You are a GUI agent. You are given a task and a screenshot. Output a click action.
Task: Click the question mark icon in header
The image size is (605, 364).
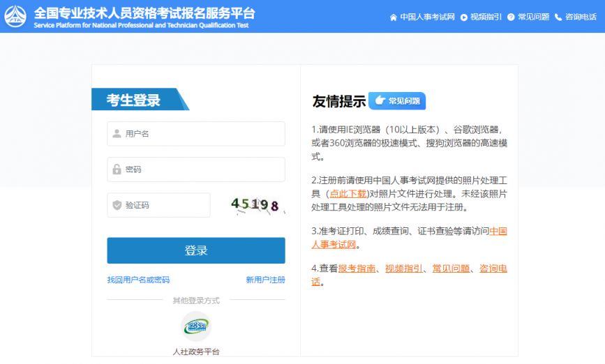click(x=511, y=17)
